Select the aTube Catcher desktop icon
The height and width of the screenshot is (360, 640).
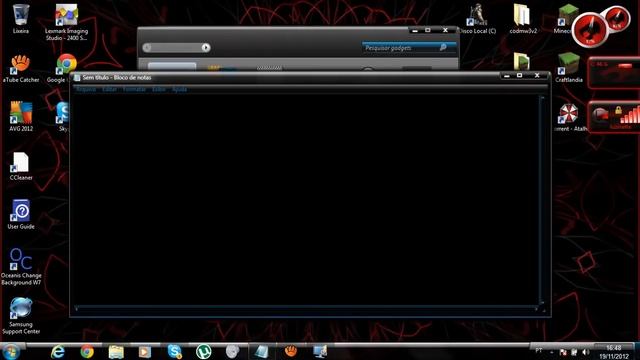[x=20, y=69]
